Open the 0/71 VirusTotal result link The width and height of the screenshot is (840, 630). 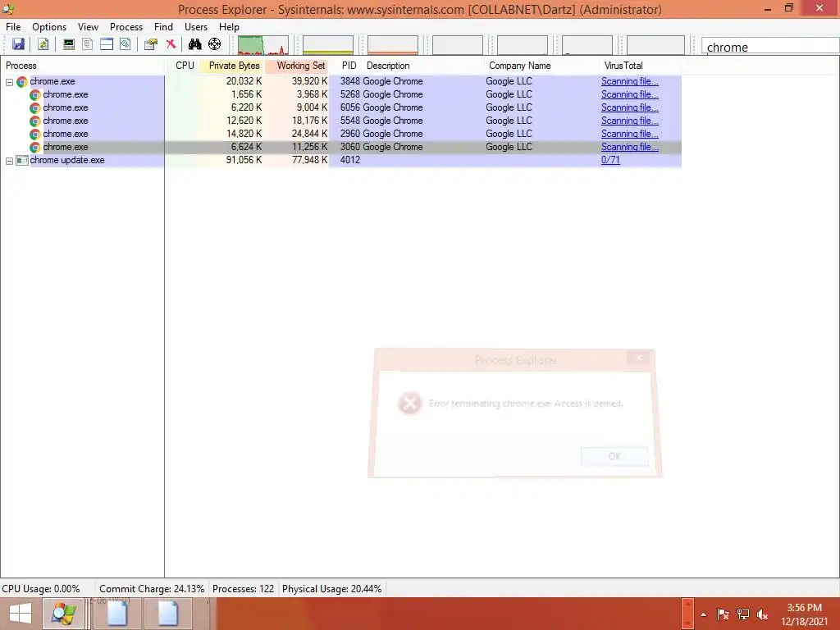[x=610, y=160]
